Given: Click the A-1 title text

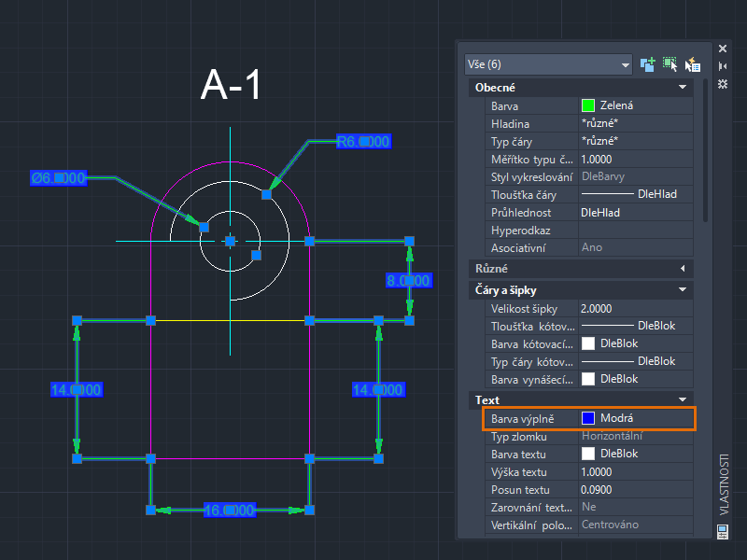Looking at the screenshot, I should pos(231,85).
